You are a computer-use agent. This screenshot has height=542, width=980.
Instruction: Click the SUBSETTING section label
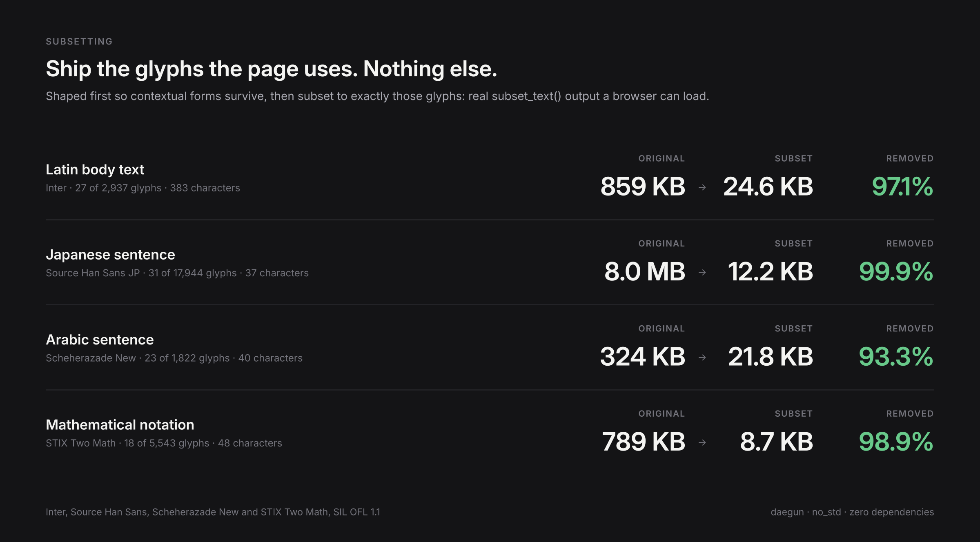[x=79, y=42]
